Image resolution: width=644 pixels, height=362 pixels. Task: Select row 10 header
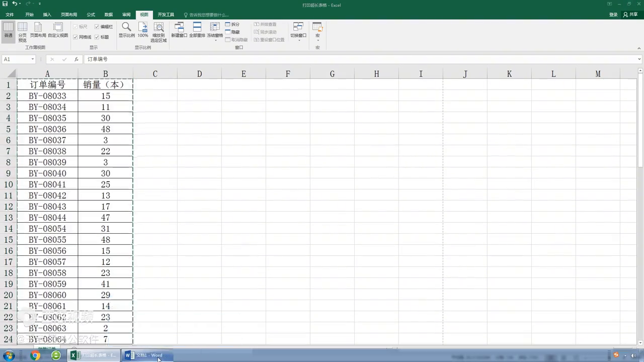coord(8,185)
